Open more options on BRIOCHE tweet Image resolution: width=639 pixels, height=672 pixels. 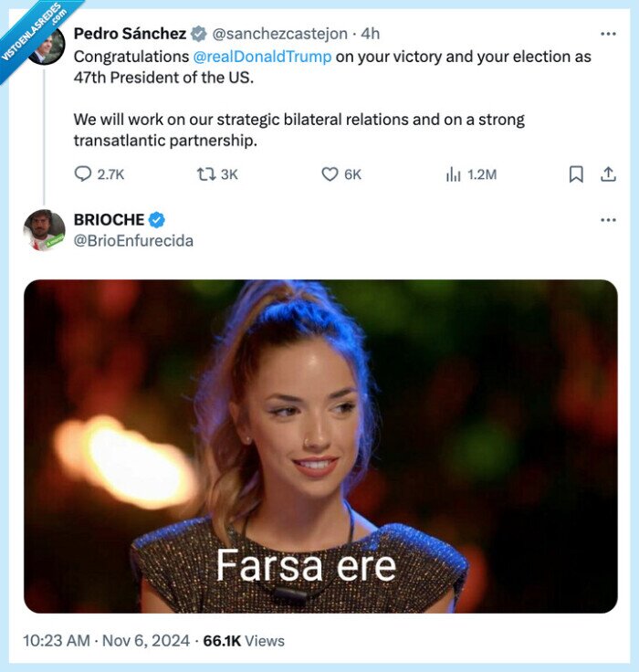(x=608, y=220)
